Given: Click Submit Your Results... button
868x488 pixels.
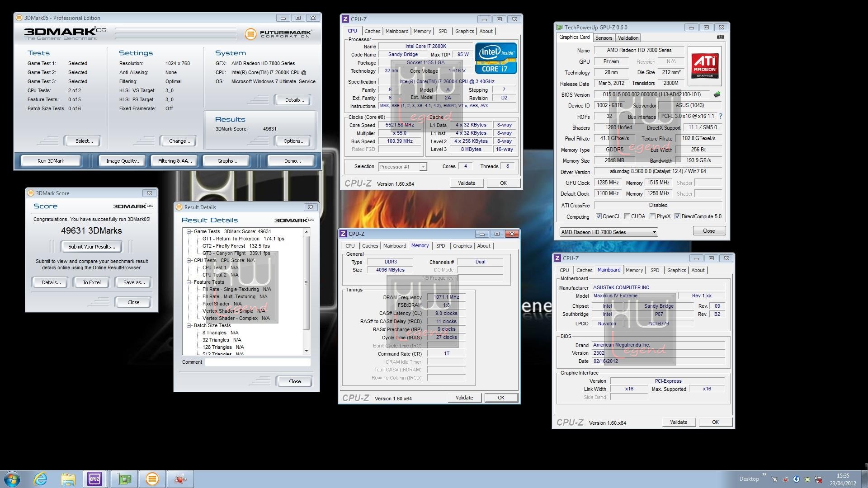Looking at the screenshot, I should click(92, 247).
